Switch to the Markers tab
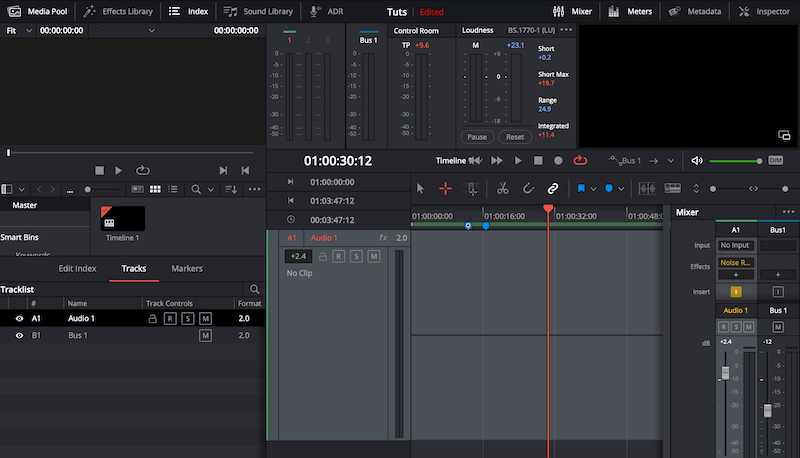The image size is (800, 458). 187,268
